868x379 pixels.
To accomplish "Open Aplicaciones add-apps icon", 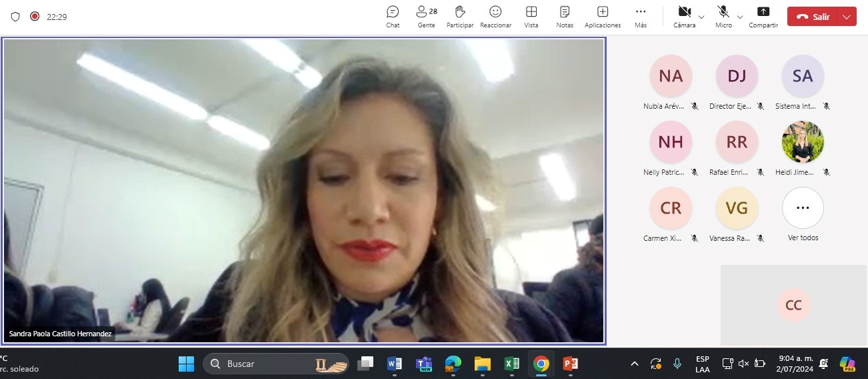I will [x=603, y=16].
